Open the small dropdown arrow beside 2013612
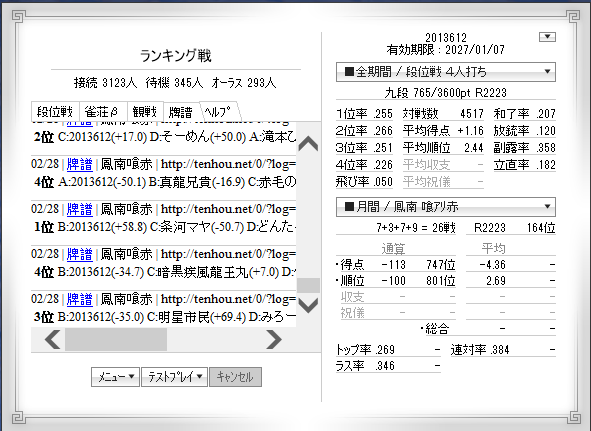The height and width of the screenshot is (431, 591). click(x=547, y=37)
